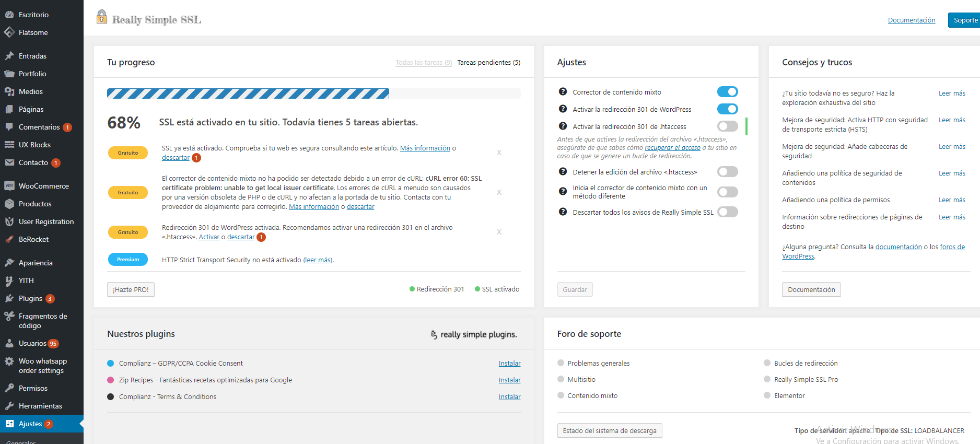Disable Corrector de contenido mixto toggle
Screen dimensions: 980x444
click(x=727, y=91)
